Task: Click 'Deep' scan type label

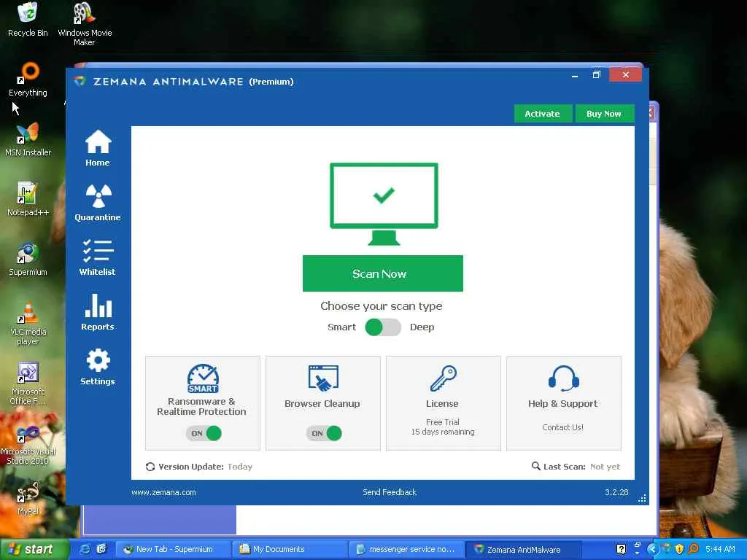Action: tap(422, 327)
